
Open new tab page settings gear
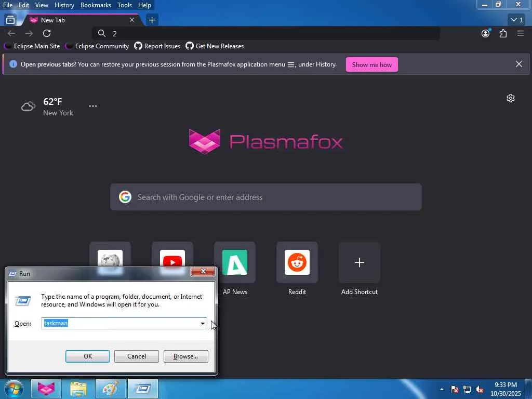[x=511, y=98]
